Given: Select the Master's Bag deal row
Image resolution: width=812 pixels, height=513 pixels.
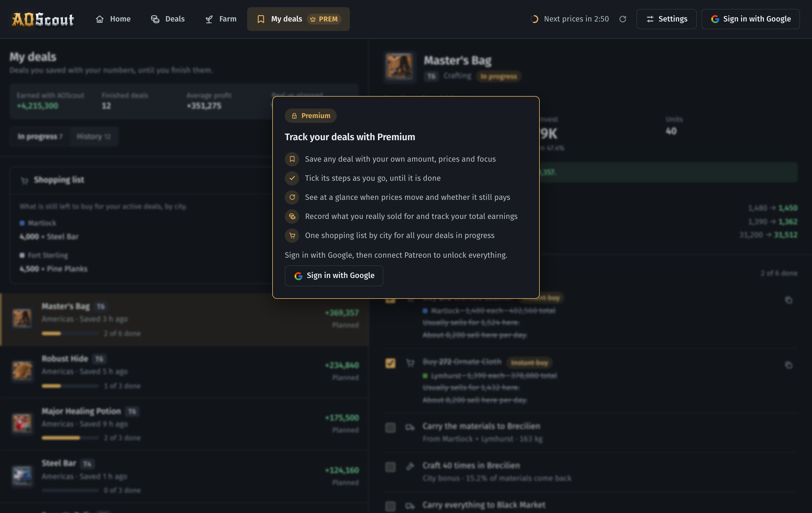Looking at the screenshot, I should click(x=185, y=320).
